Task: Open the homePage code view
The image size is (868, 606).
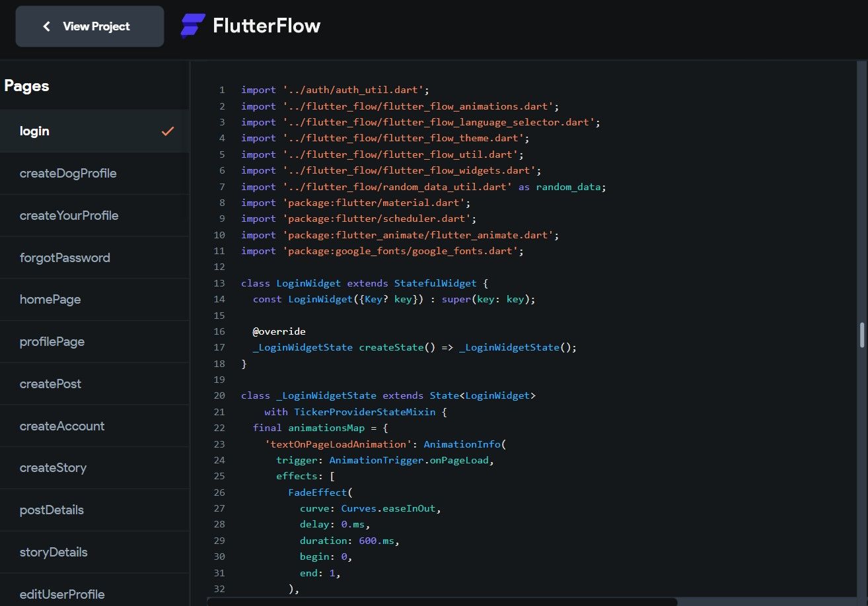Action: 50,299
